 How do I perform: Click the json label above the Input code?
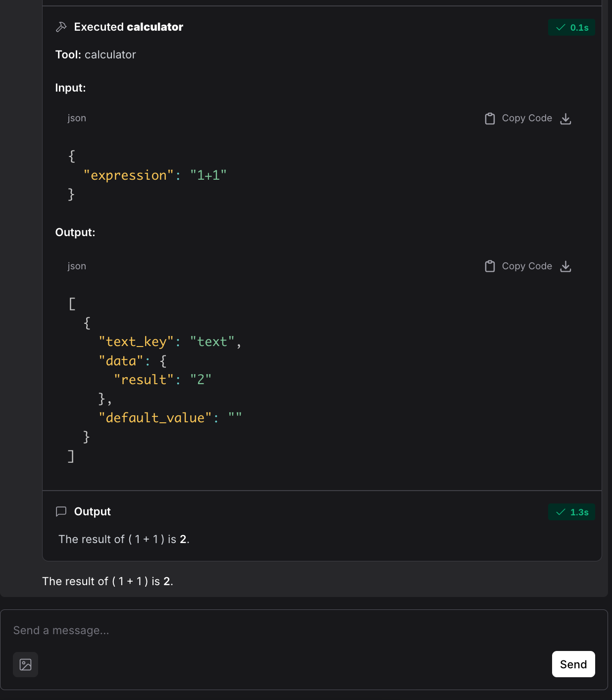[77, 118]
